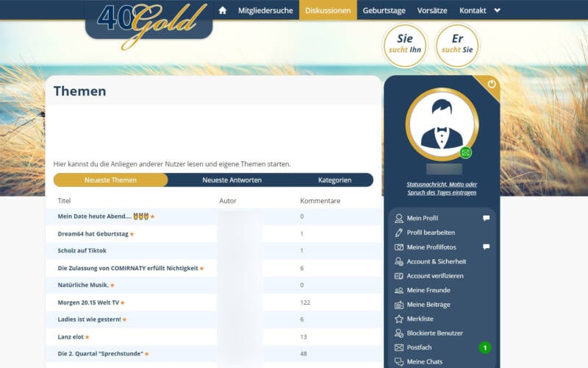Viewport: 588px width, 368px height.
Task: Click the envelope icon beside Postfach
Action: [x=399, y=347]
